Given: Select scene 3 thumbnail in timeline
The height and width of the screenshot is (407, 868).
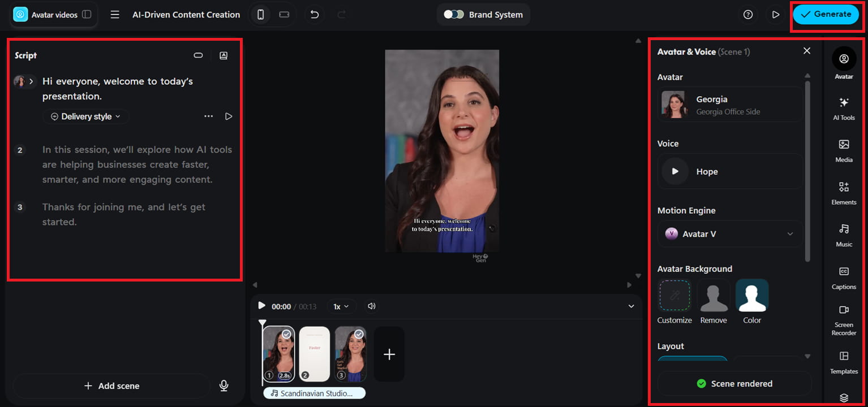Looking at the screenshot, I should pos(350,354).
